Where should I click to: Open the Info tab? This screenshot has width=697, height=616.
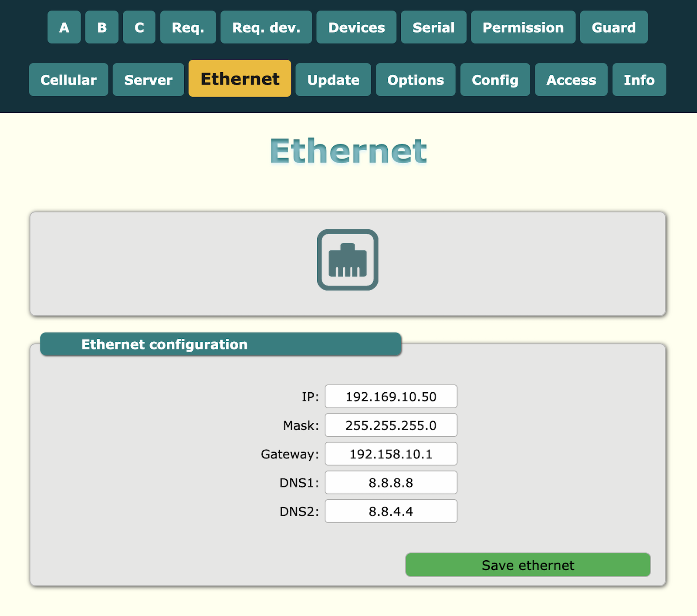pos(639,80)
